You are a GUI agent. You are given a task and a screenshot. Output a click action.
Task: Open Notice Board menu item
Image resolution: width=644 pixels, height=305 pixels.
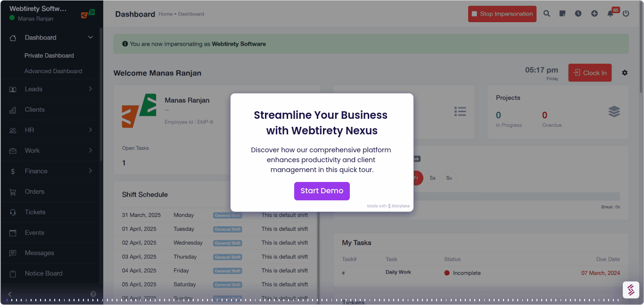coord(44,273)
